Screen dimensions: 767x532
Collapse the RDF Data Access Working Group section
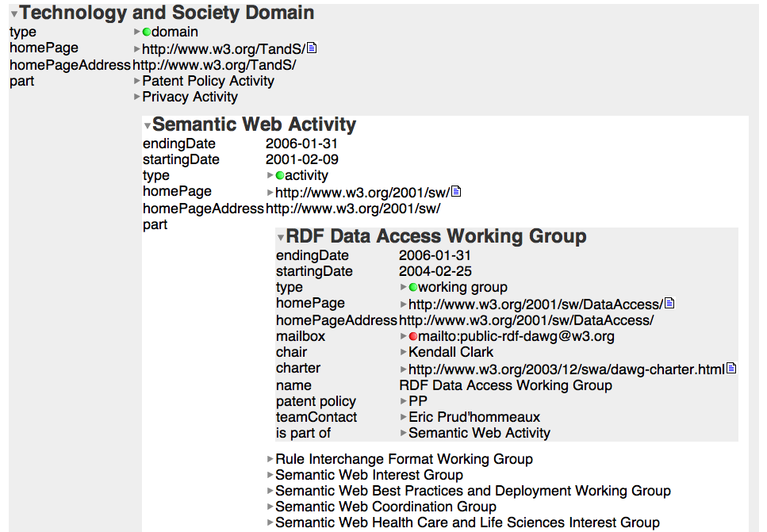pos(280,238)
